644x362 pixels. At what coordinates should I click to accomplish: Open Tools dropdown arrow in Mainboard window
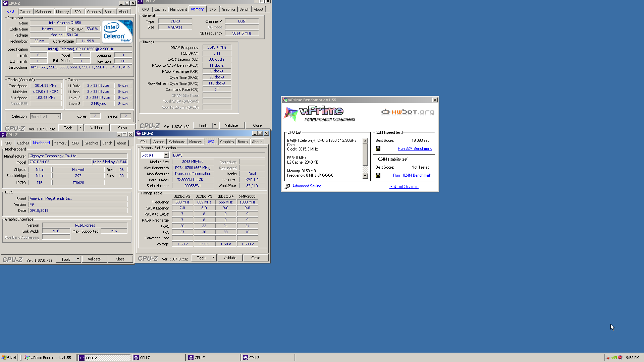pyautogui.click(x=78, y=259)
